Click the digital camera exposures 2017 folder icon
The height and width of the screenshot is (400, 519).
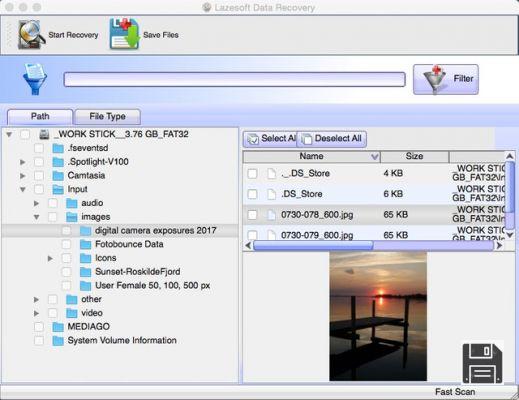pyautogui.click(x=86, y=231)
